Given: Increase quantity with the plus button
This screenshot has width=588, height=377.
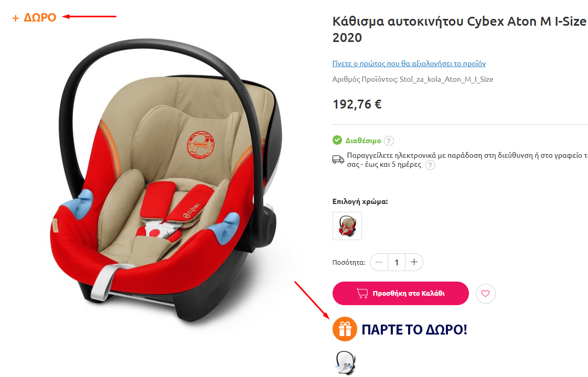Looking at the screenshot, I should click(x=414, y=262).
